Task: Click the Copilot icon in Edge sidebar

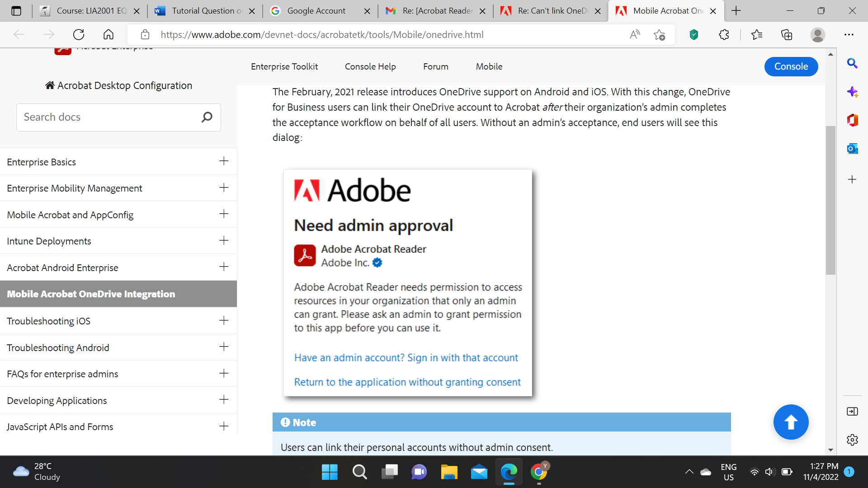Action: point(853,92)
